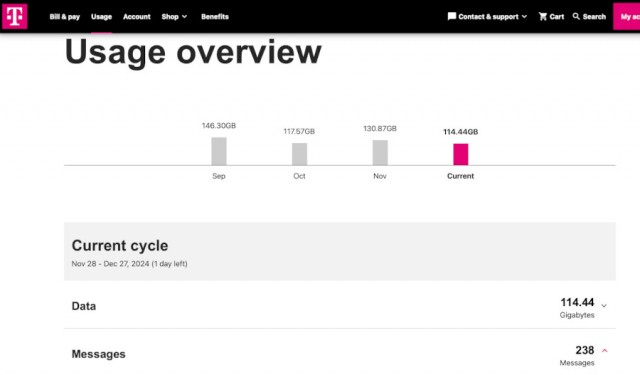The width and height of the screenshot is (640, 375).
Task: Click the Search magnifier icon
Action: [576, 16]
